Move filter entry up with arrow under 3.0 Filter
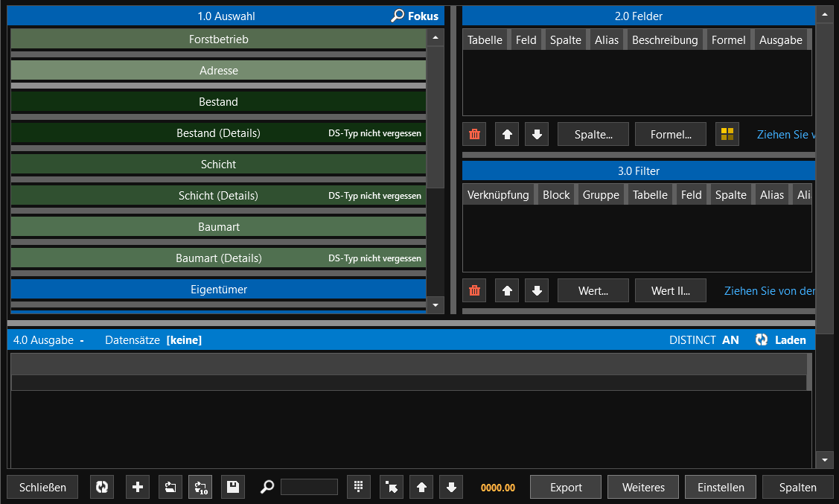839x504 pixels. (x=507, y=291)
